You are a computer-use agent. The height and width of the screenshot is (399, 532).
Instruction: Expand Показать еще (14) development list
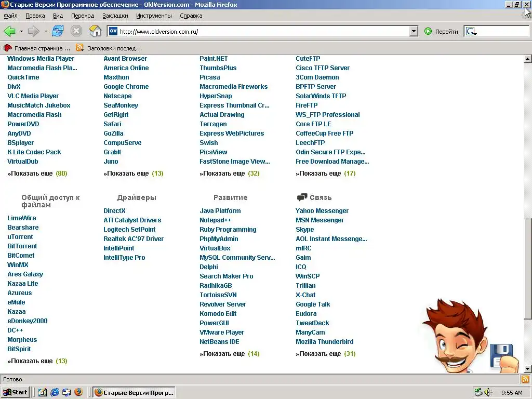(x=229, y=353)
